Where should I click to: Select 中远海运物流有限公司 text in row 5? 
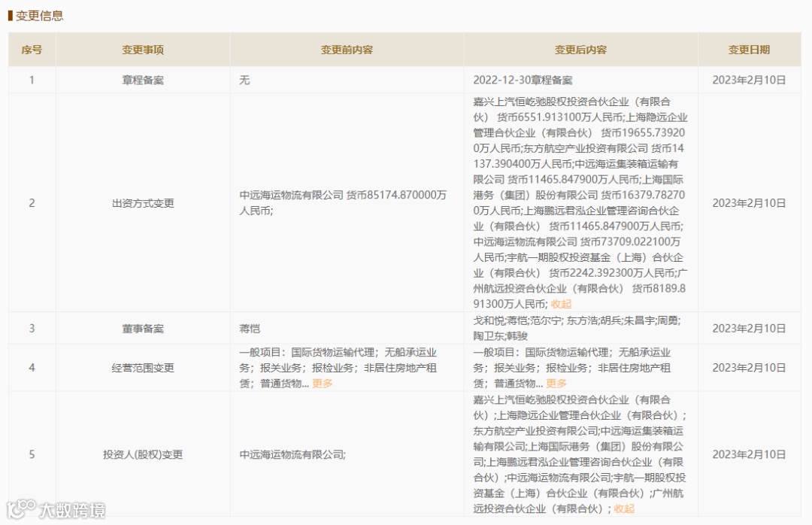(293, 454)
